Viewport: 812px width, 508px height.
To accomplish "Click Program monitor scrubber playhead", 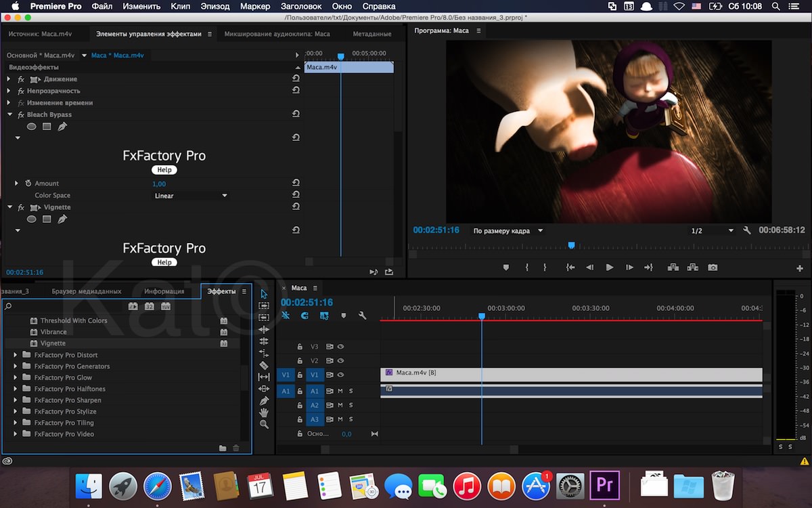I will (571, 245).
